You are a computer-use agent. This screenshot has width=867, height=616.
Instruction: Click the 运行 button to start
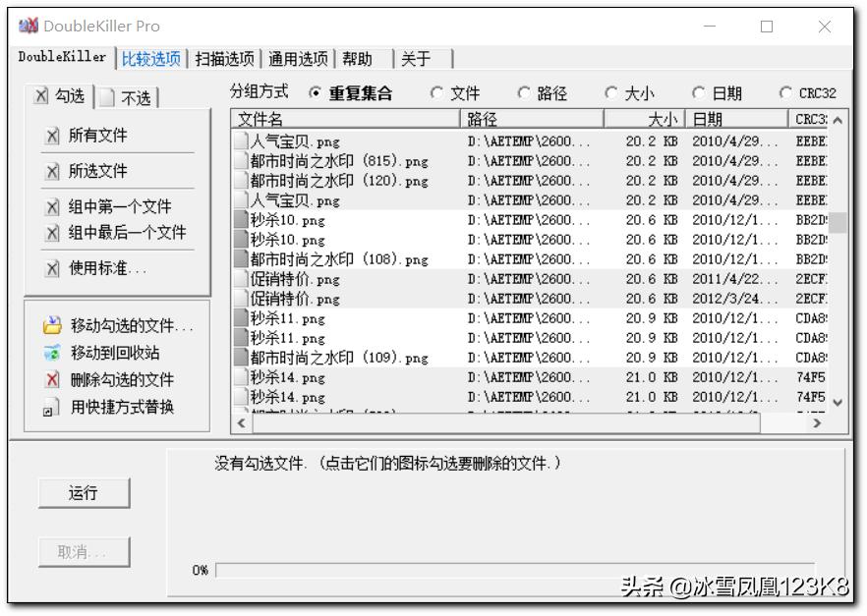[x=85, y=493]
